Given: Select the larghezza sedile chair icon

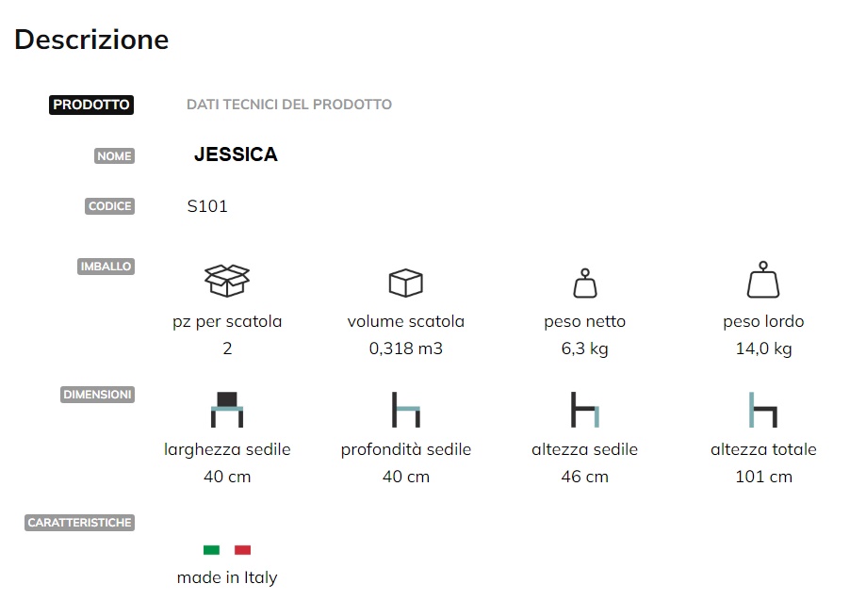Looking at the screenshot, I should 227,410.
